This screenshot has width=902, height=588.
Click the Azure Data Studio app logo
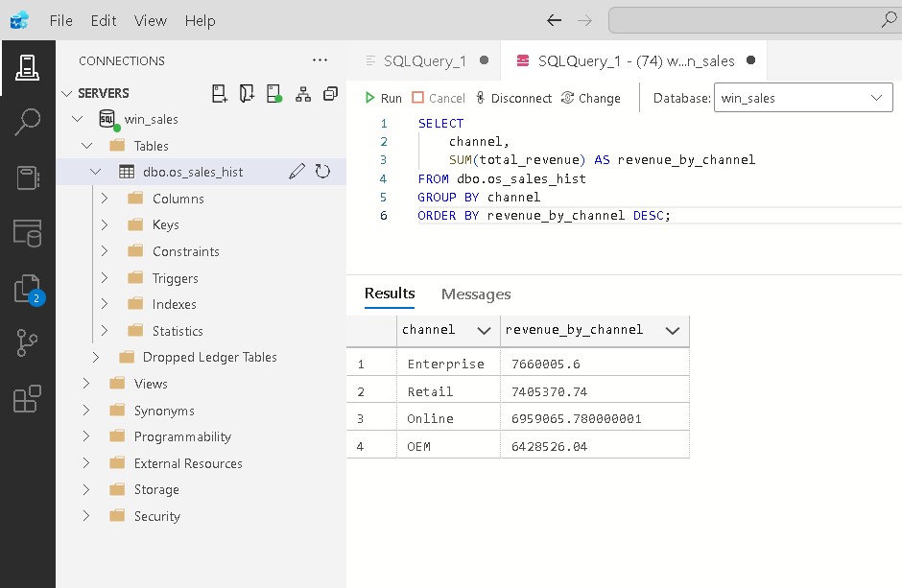pyautogui.click(x=19, y=21)
